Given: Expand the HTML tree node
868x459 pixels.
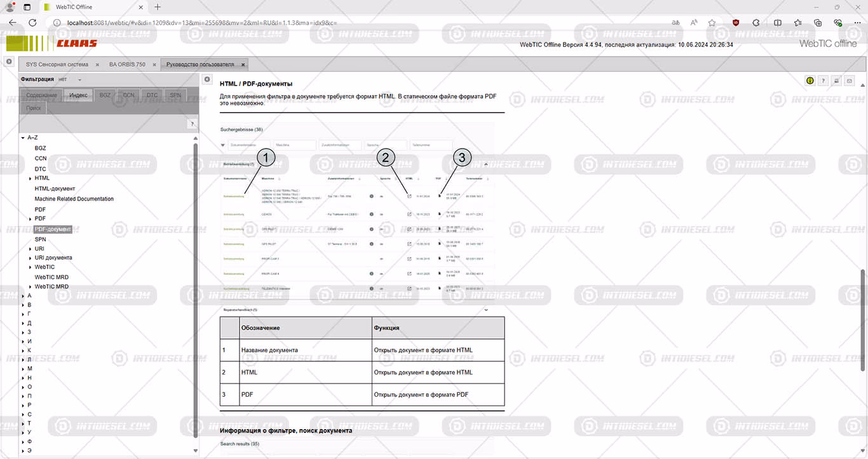Looking at the screenshot, I should [x=31, y=178].
